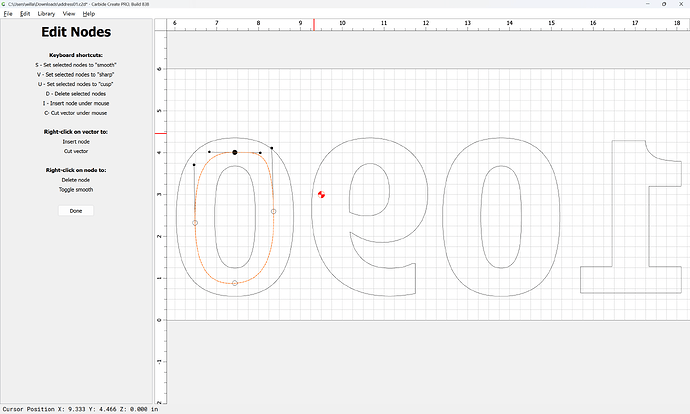Viewport: 690px width, 414px height.
Task: Click the Carbide Create icon in title bar
Action: pyautogui.click(x=4, y=4)
